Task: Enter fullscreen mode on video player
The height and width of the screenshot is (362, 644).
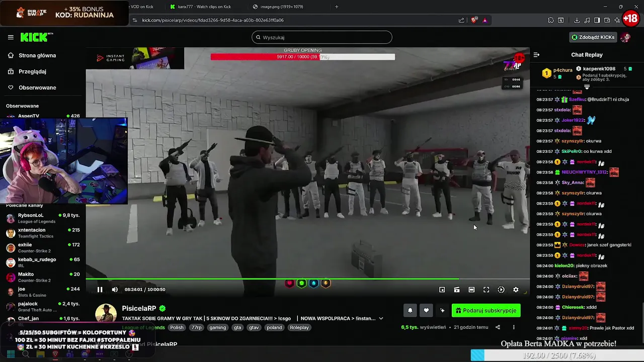Action: pyautogui.click(x=486, y=290)
